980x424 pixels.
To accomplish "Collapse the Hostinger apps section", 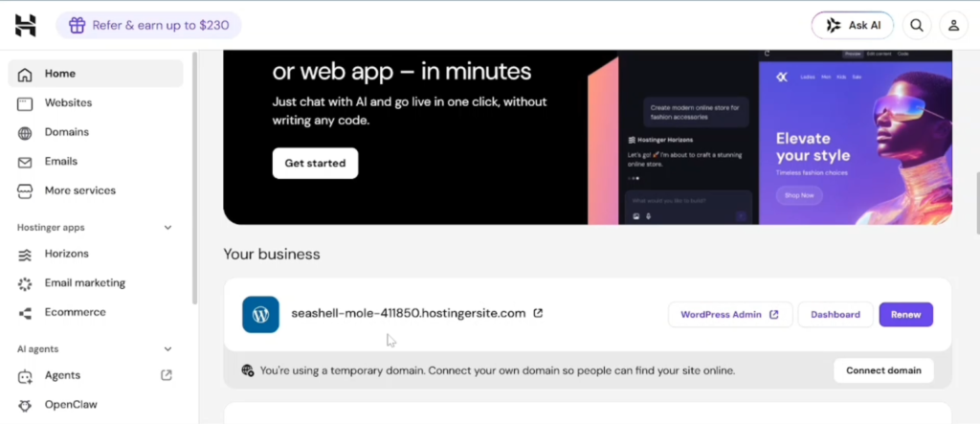I will 167,228.
